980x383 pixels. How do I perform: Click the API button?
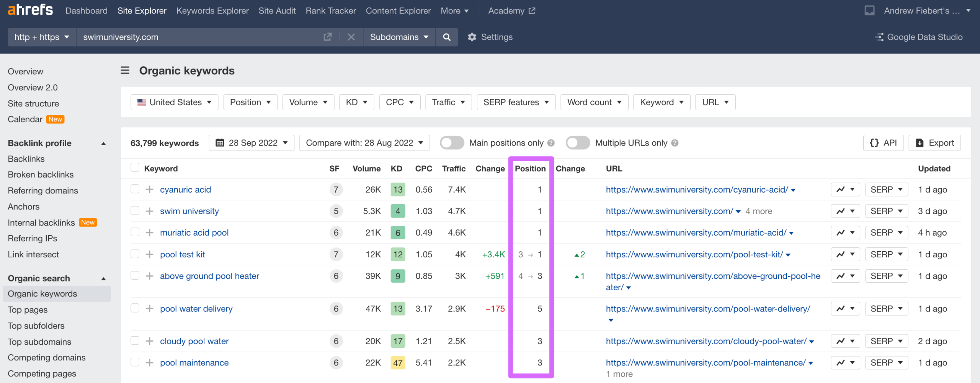(883, 143)
